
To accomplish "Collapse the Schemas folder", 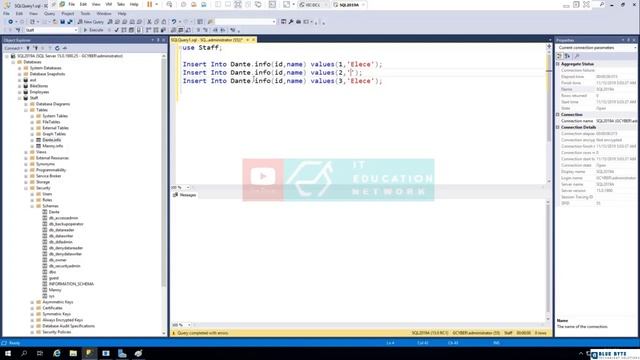I will click(32, 206).
